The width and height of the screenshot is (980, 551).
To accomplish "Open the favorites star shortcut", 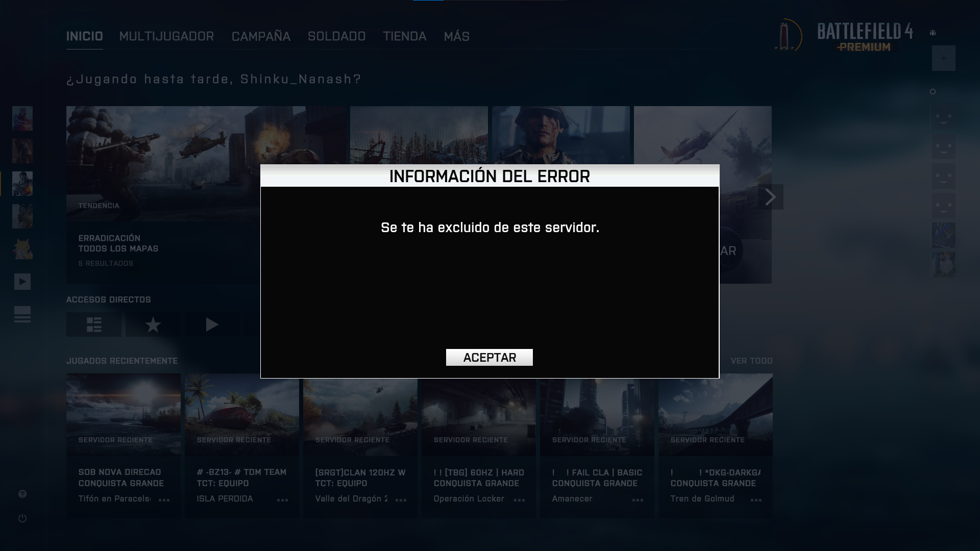I will [x=153, y=324].
